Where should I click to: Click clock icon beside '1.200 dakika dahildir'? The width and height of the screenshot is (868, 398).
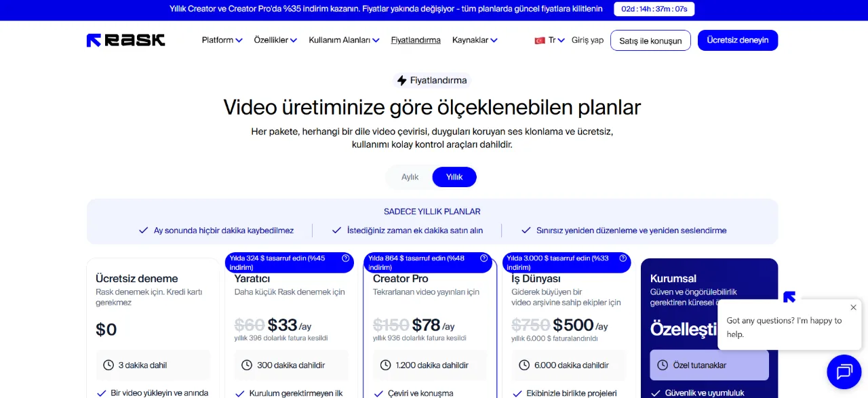click(386, 365)
